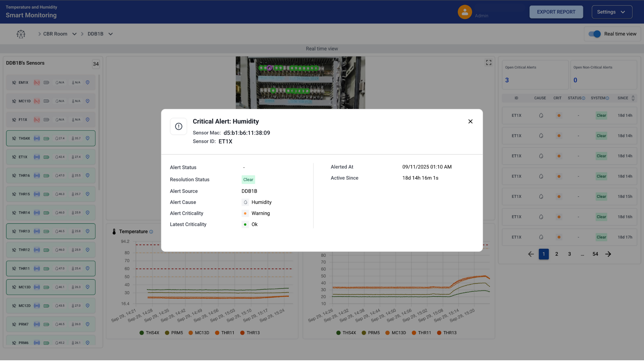Click the SYSTEM column info icon
Image resolution: width=644 pixels, height=362 pixels.
(607, 98)
